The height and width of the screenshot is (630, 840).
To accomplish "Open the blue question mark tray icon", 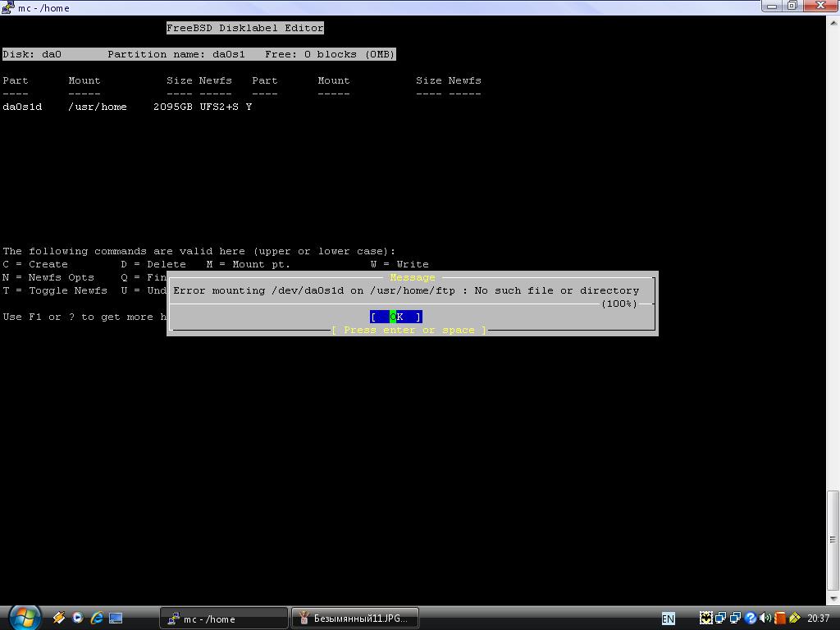I will click(x=750, y=619).
